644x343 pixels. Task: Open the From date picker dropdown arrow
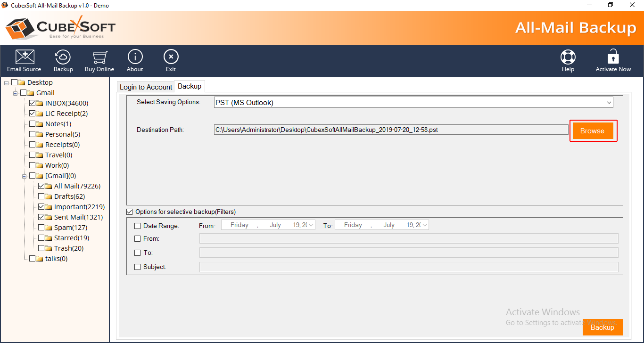point(311,225)
